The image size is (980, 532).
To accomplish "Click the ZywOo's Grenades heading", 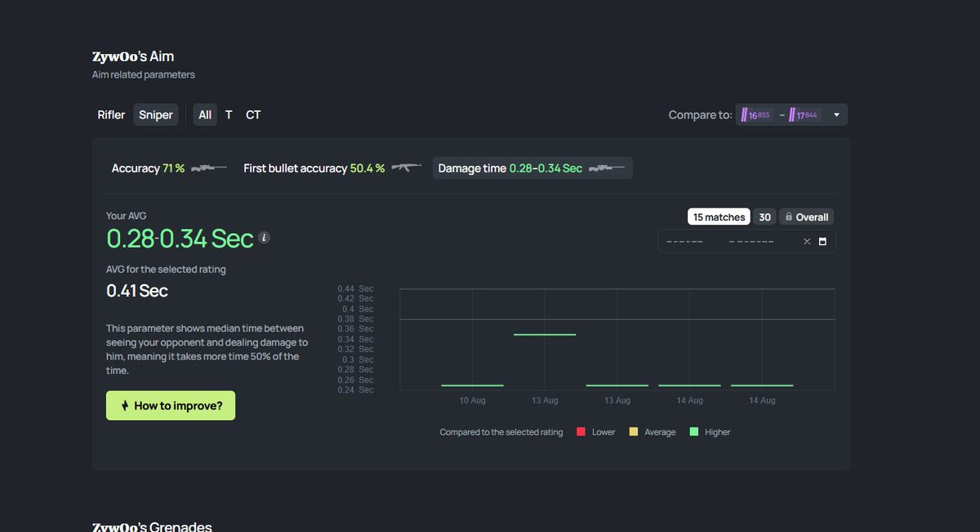I will point(152,526).
